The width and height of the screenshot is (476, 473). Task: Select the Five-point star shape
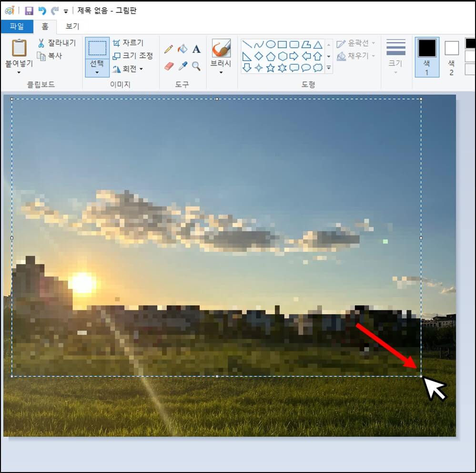click(x=271, y=68)
